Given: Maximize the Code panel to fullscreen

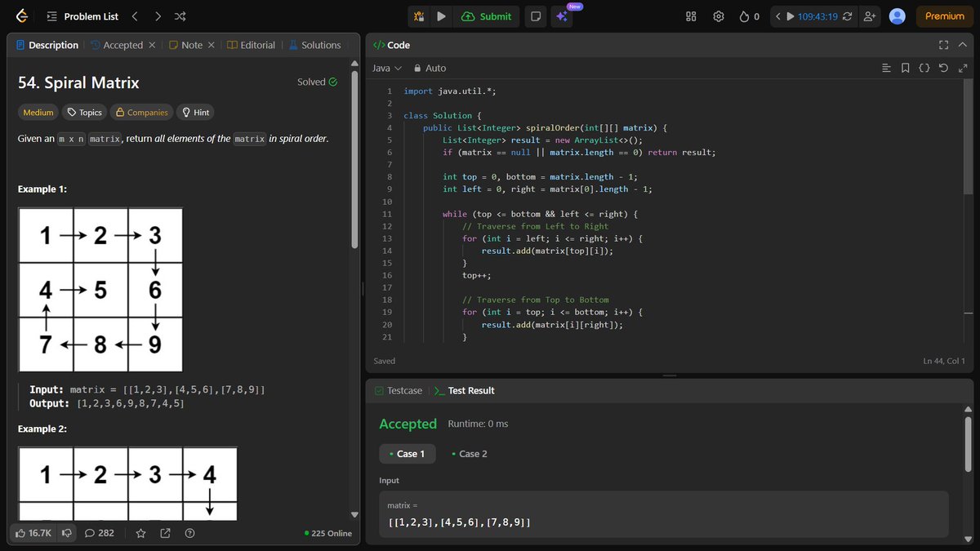Looking at the screenshot, I should coord(943,45).
